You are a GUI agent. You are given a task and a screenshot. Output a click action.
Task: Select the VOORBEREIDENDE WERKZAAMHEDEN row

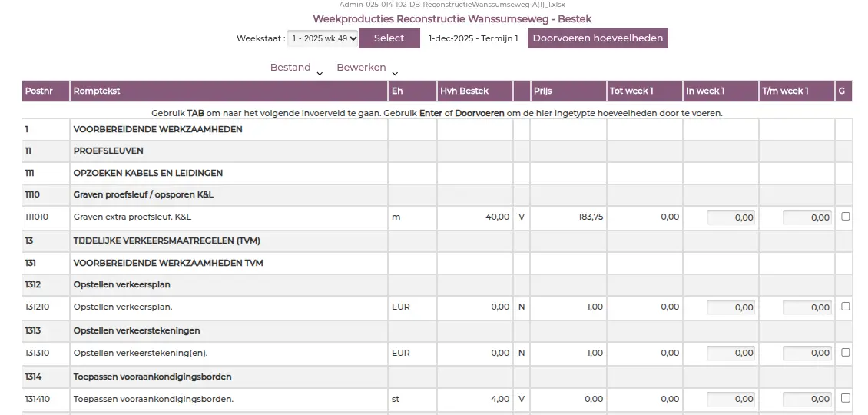pyautogui.click(x=437, y=129)
